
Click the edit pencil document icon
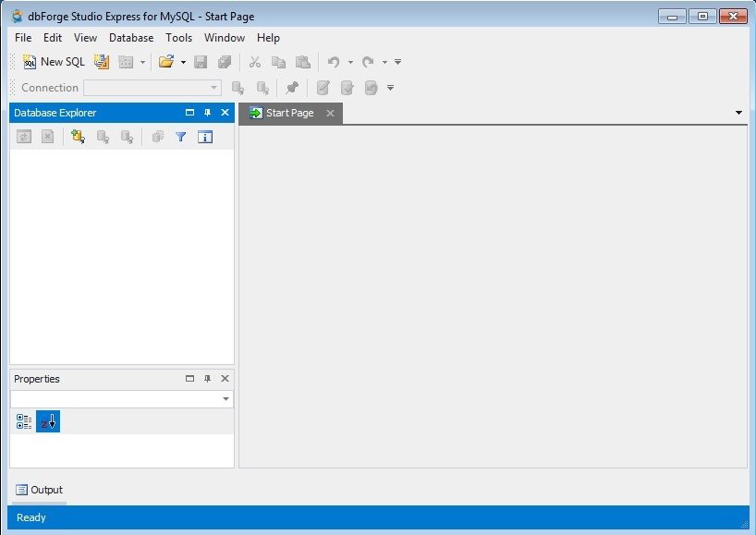point(323,88)
